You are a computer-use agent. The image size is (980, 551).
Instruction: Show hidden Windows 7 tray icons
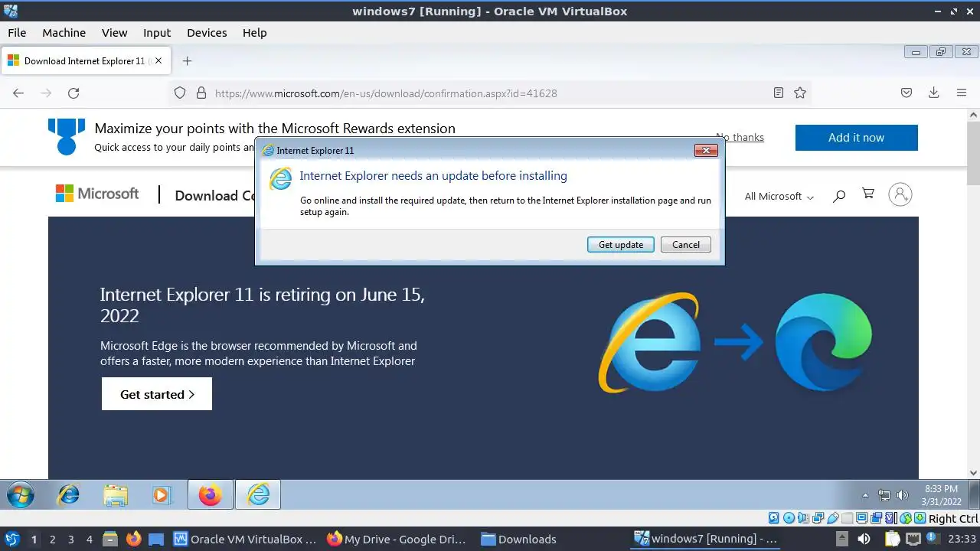pos(865,496)
